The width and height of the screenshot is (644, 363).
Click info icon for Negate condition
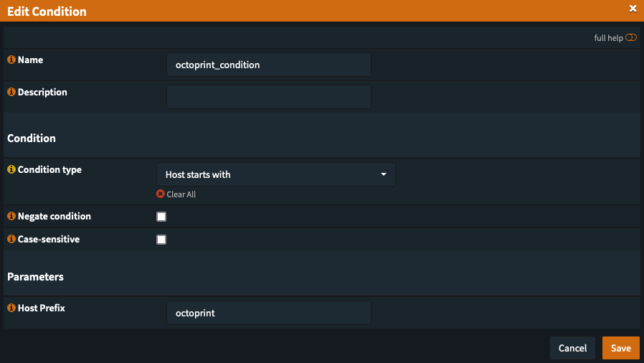[x=11, y=216]
